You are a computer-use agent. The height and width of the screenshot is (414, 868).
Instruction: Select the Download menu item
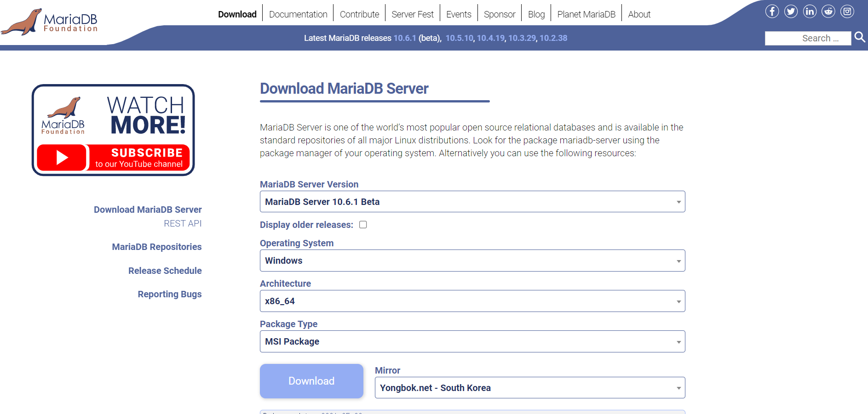click(x=237, y=14)
